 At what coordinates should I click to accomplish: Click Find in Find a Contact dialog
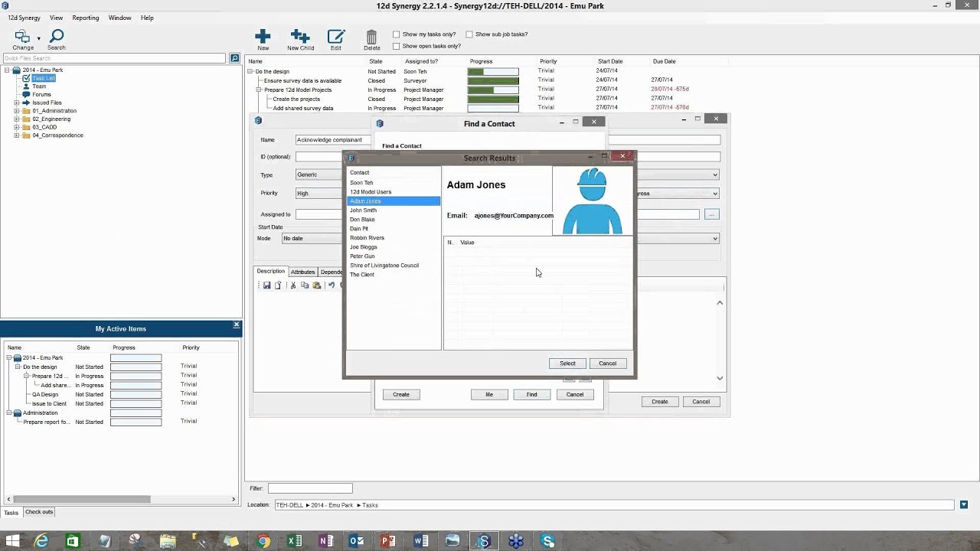click(x=531, y=395)
